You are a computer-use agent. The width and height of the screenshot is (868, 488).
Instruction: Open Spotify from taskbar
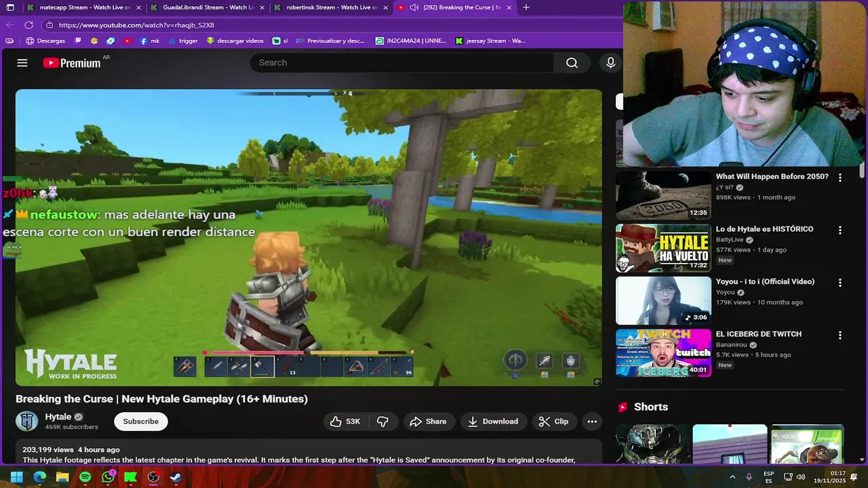coord(85,477)
